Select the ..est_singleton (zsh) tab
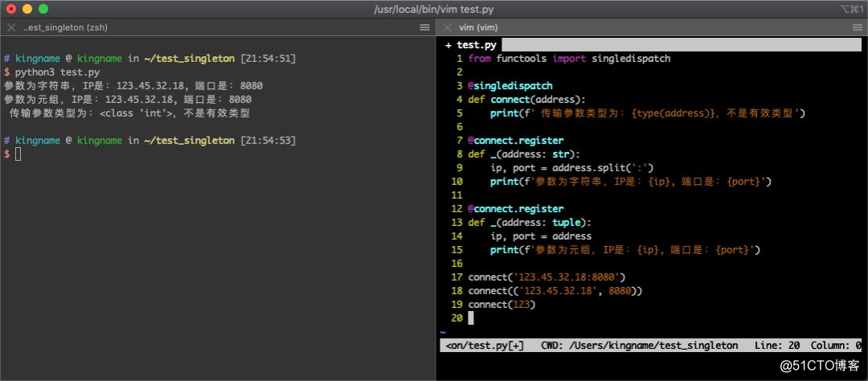The image size is (868, 381). click(65, 27)
